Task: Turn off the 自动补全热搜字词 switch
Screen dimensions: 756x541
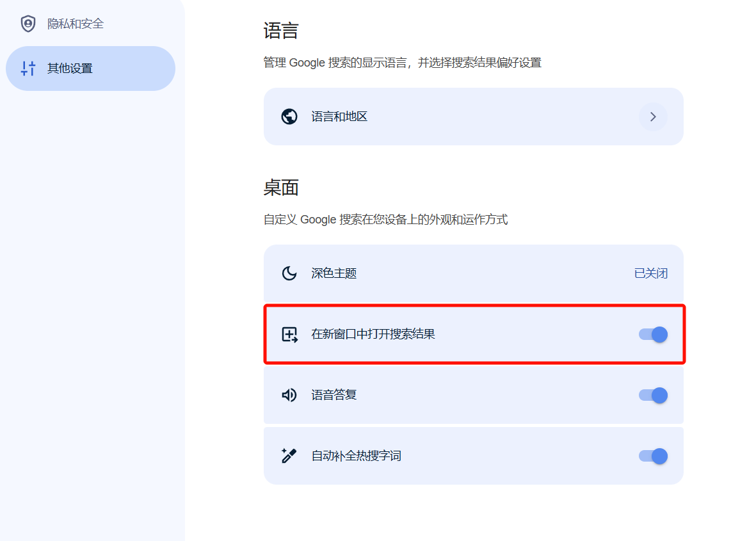Action: [x=654, y=456]
